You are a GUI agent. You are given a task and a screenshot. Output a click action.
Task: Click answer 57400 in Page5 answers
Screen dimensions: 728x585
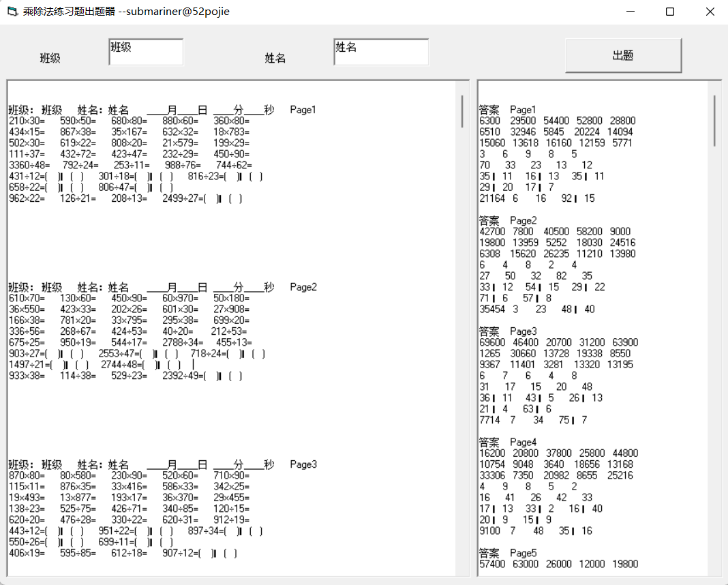492,564
